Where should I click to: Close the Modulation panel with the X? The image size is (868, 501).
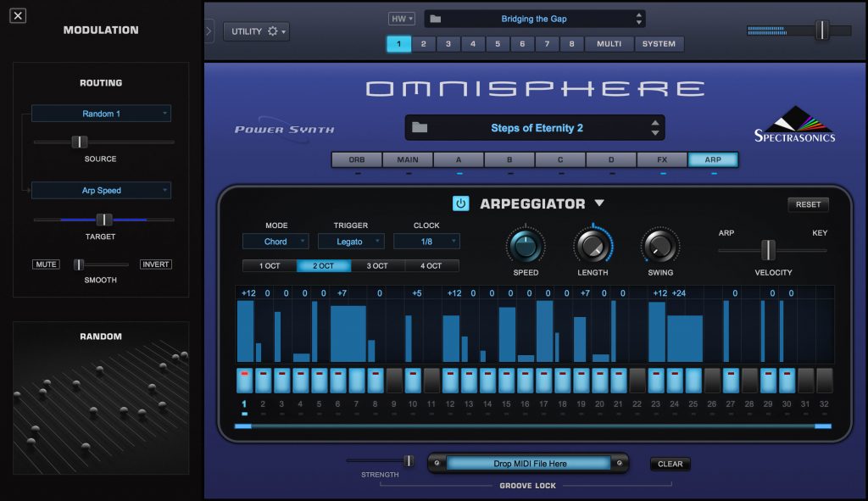coord(18,15)
